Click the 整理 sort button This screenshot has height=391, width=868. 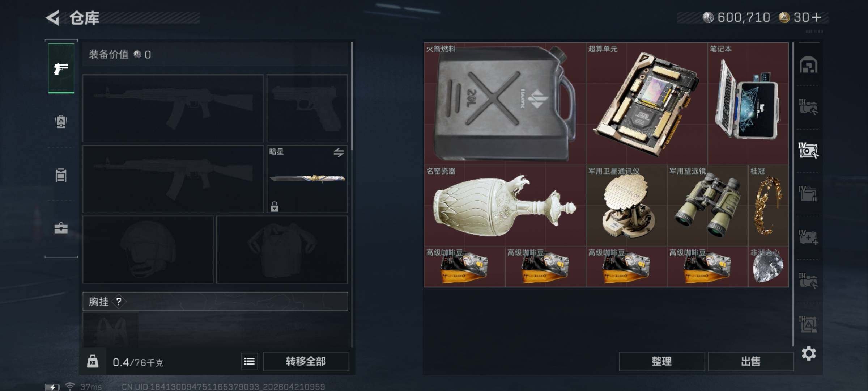[x=662, y=361]
